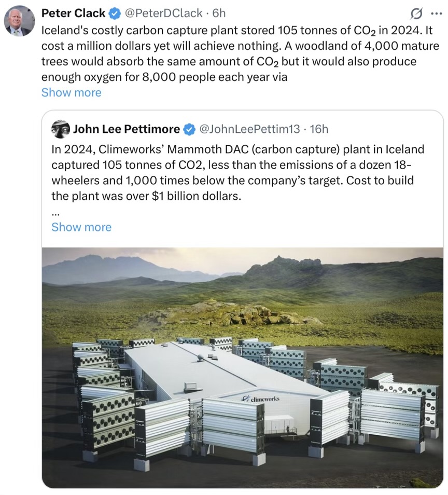The image size is (448, 495).
Task: Click the climeworks logo on the building
Action: pyautogui.click(x=260, y=399)
